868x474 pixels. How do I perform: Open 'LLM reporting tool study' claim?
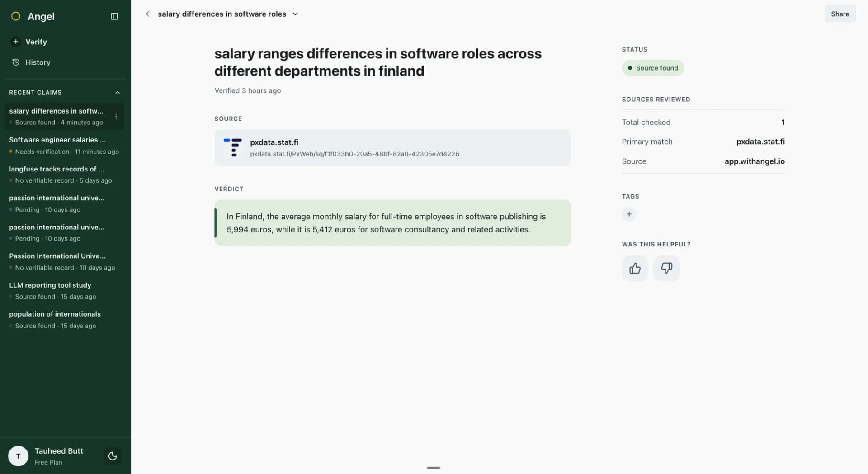[64, 290]
